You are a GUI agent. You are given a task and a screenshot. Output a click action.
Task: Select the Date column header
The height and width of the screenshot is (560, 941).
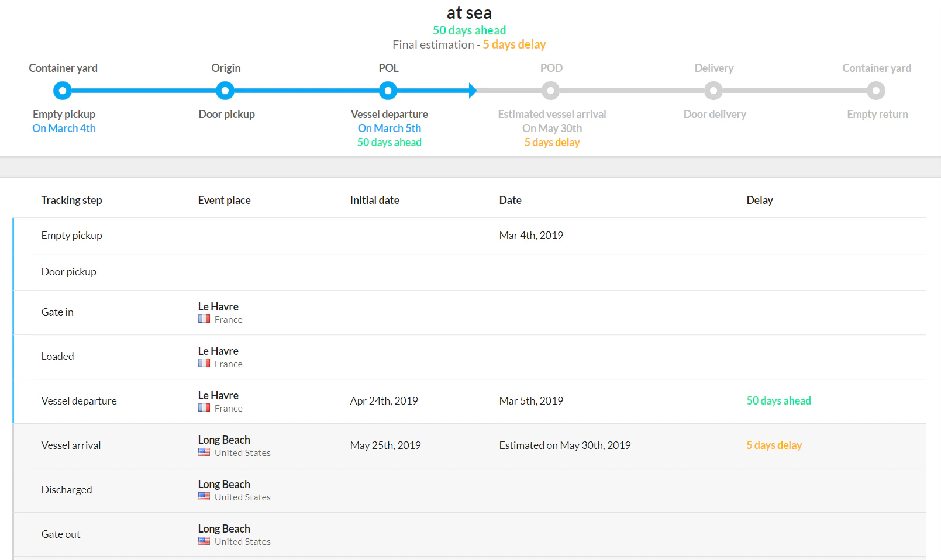(x=510, y=199)
